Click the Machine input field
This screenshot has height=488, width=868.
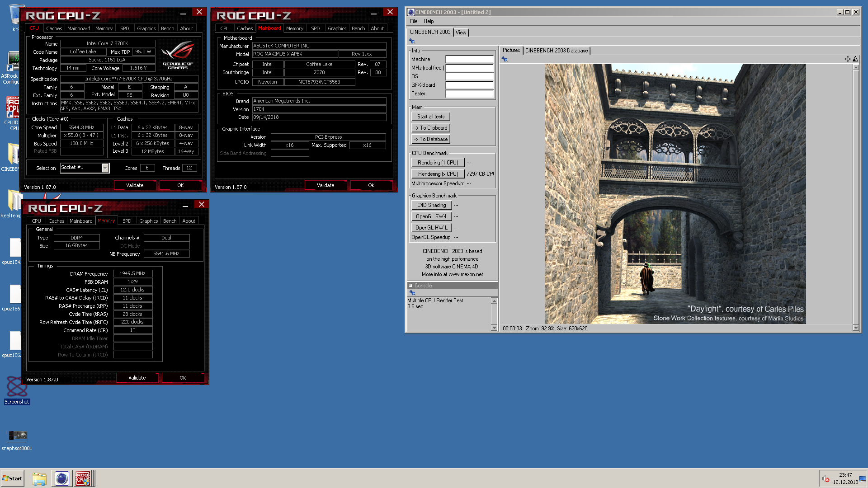pyautogui.click(x=469, y=59)
